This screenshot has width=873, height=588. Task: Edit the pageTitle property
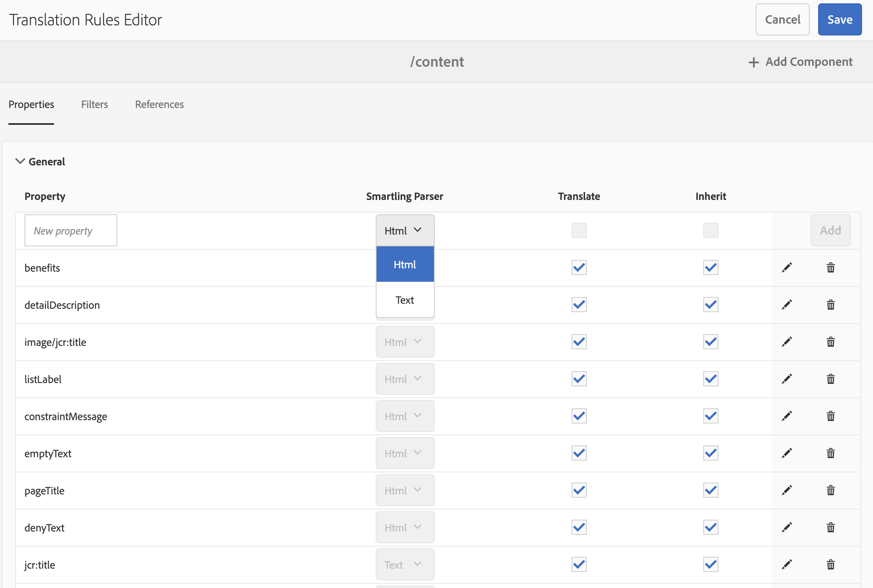click(x=787, y=490)
